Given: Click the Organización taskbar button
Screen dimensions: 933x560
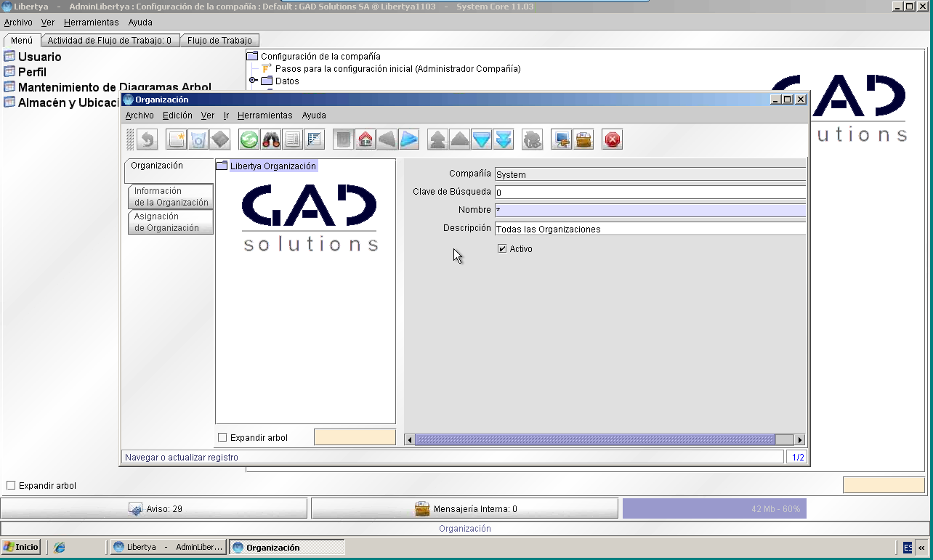Looking at the screenshot, I should (287, 548).
